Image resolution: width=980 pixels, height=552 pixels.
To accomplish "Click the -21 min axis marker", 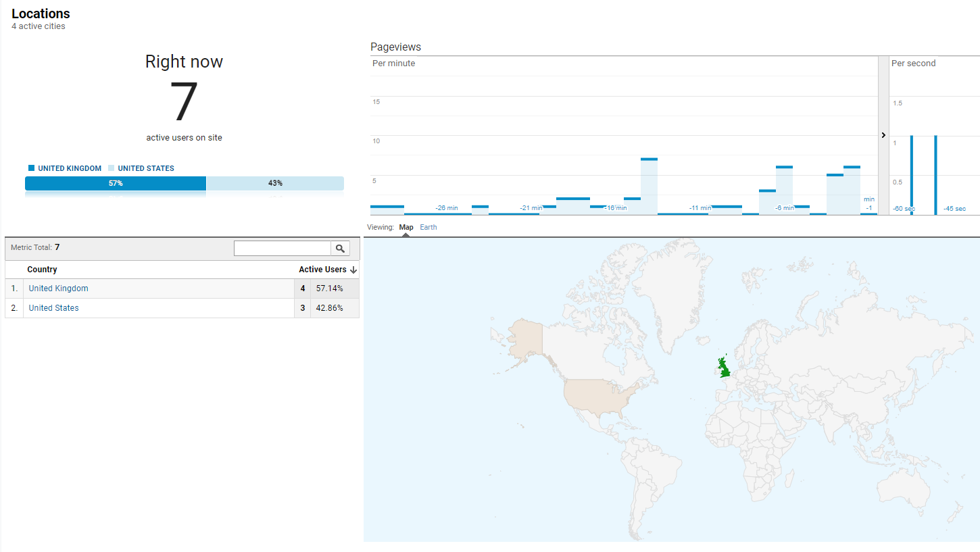I will (531, 208).
